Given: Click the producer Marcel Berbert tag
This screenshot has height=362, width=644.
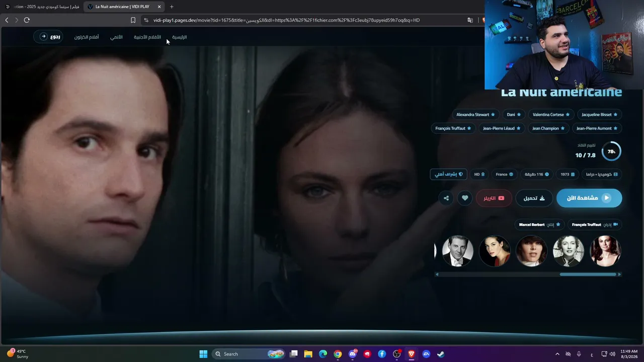Looking at the screenshot, I should pos(540,225).
